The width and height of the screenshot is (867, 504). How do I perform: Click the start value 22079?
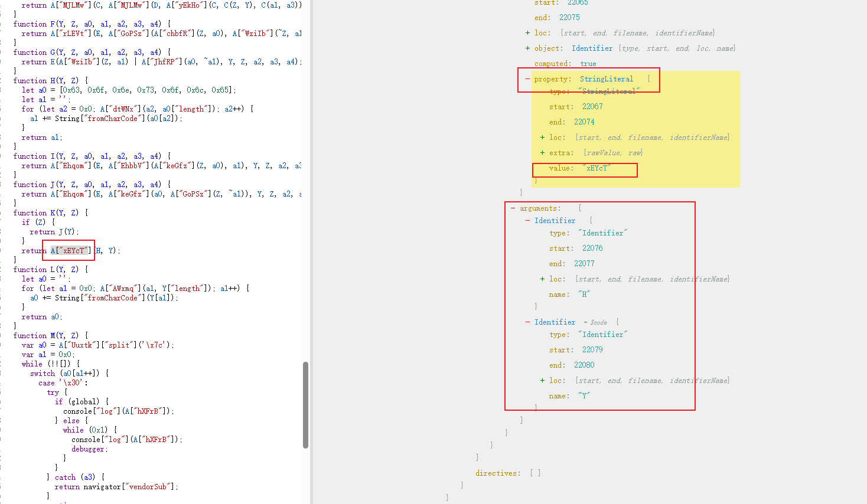tap(592, 350)
